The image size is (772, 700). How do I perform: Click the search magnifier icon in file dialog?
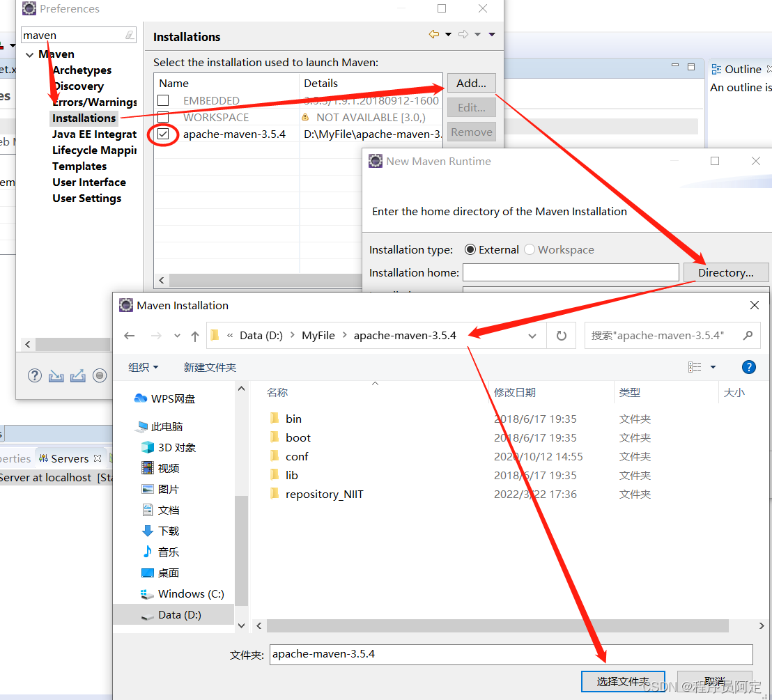point(748,335)
